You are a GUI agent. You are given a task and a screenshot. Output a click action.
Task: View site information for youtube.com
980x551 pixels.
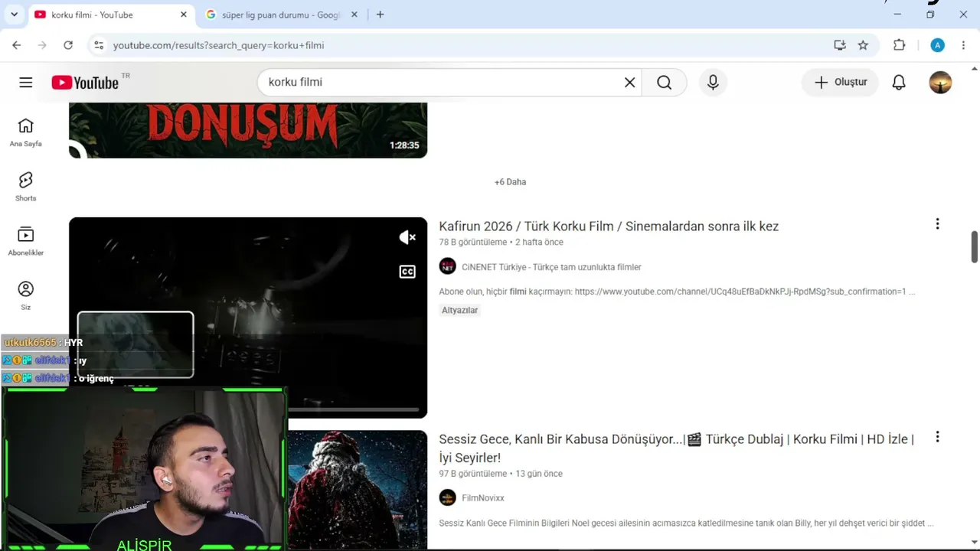coord(98,45)
